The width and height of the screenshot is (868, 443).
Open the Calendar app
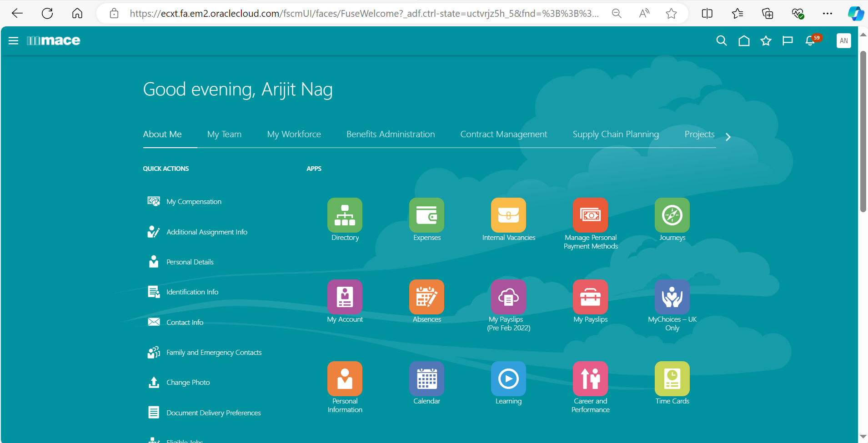426,378
